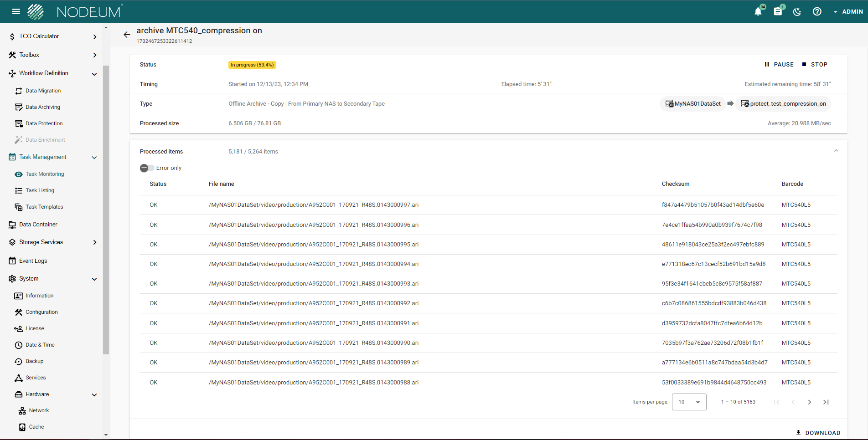Open the help question mark icon

[x=817, y=12]
